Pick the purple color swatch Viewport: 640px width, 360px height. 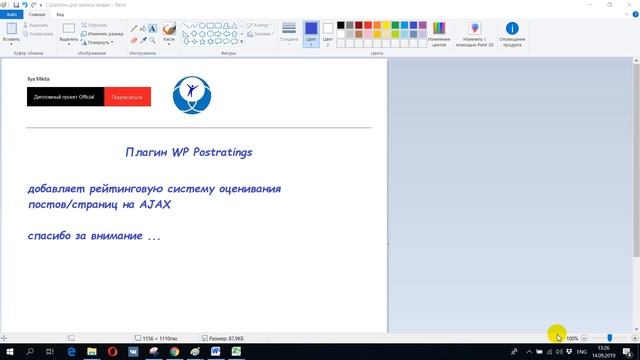click(x=422, y=25)
